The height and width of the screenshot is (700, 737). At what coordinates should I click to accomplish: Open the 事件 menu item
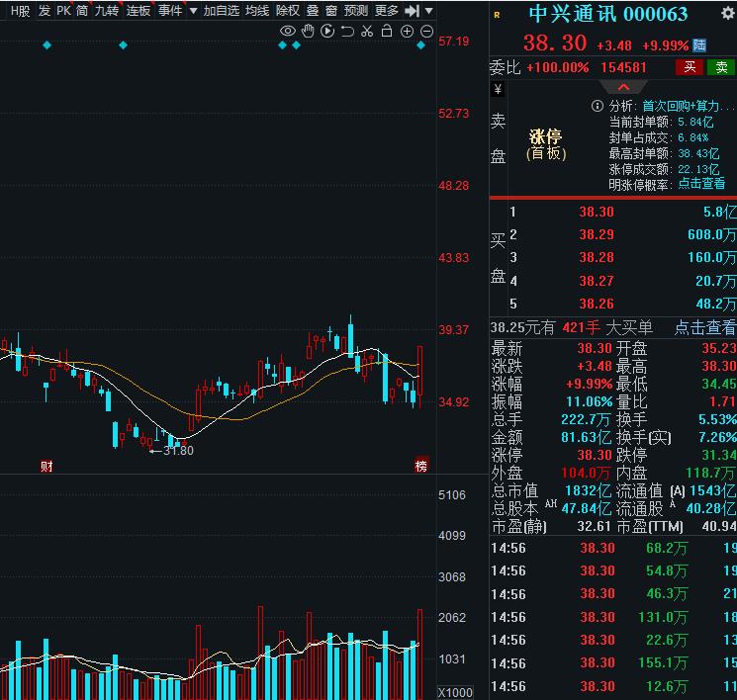[170, 11]
